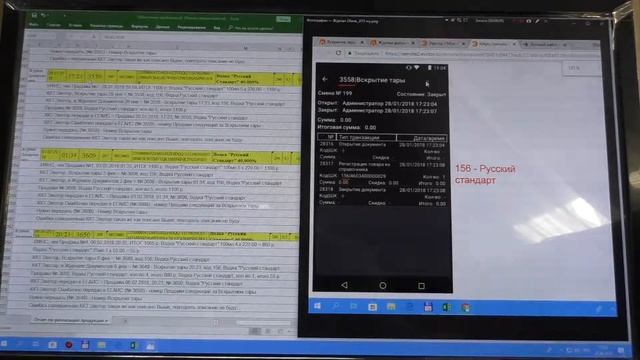This screenshot has height=360, width=640.
Task: Open the Excel icon in the inner taskbar
Action: pyautogui.click(x=447, y=307)
